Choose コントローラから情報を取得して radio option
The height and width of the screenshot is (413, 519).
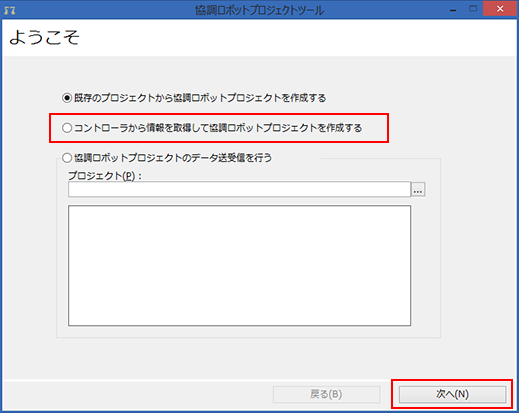pyautogui.click(x=67, y=128)
